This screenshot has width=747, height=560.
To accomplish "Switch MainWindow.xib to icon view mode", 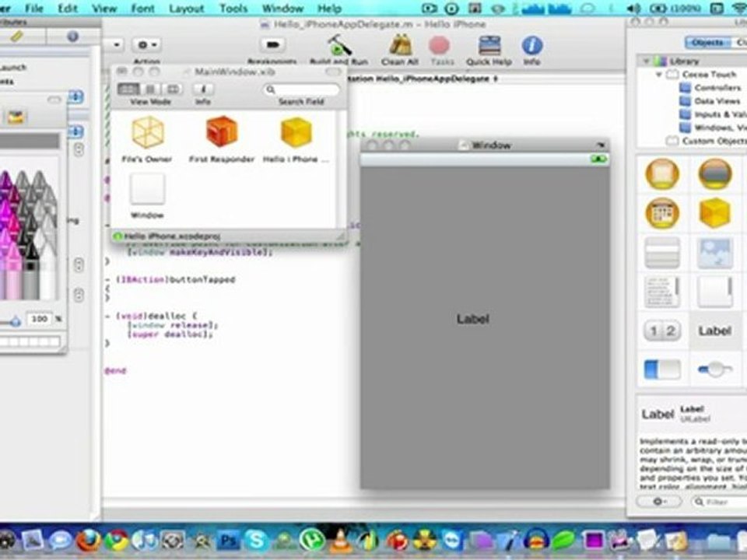I will 128,89.
